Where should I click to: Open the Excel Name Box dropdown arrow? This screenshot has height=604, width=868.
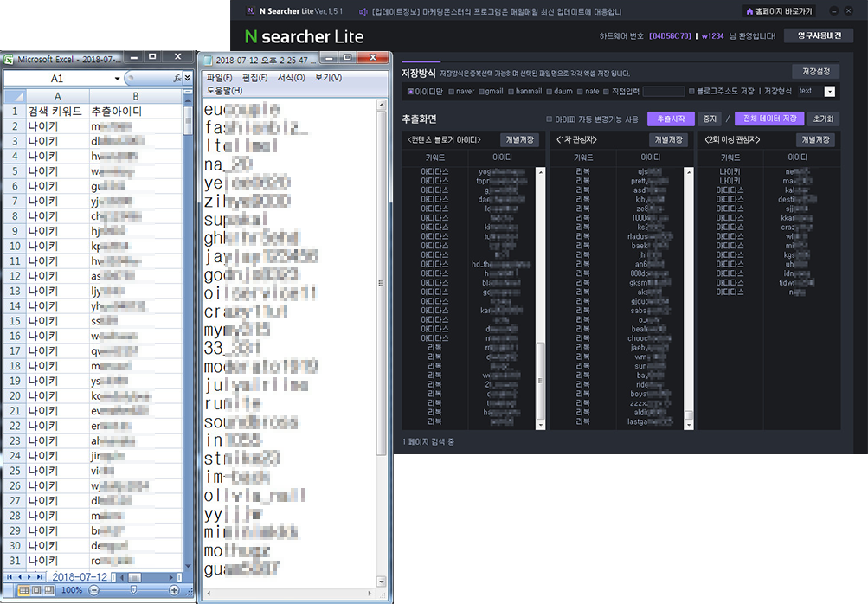[x=117, y=79]
